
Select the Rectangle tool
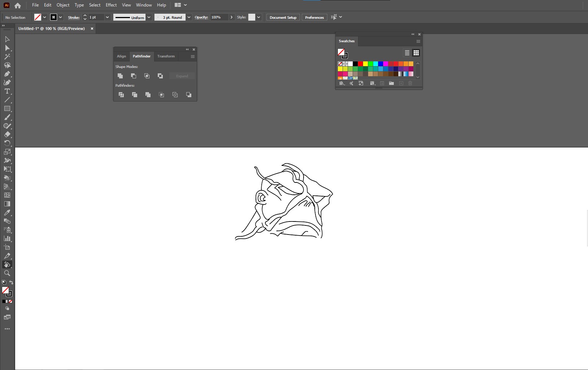[7, 108]
